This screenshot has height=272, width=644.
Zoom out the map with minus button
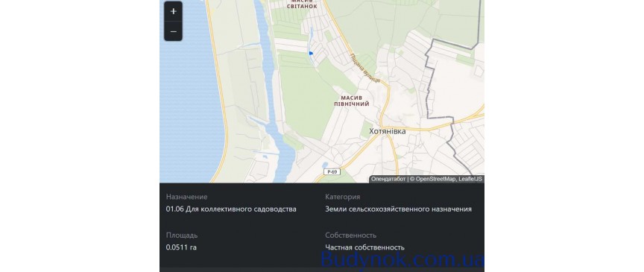coord(174,31)
